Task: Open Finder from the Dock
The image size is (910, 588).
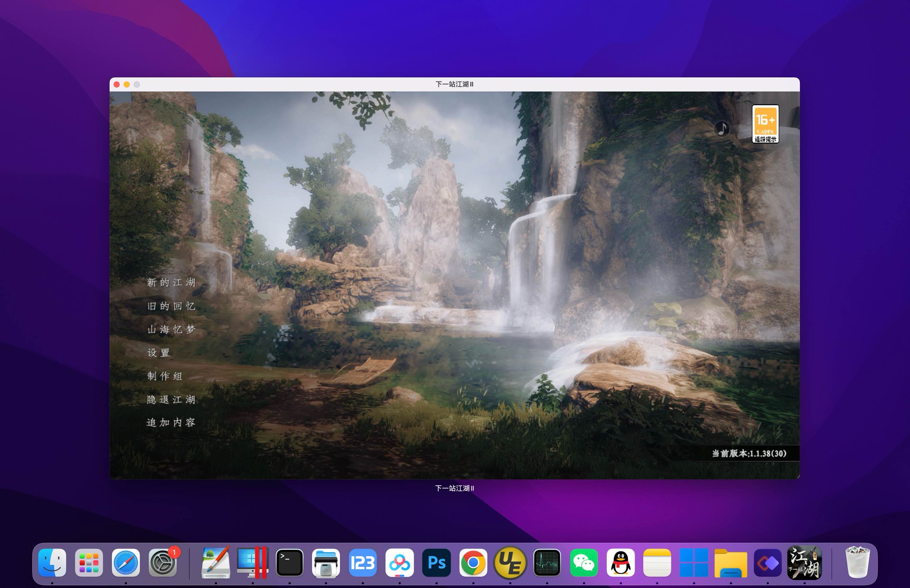Action: click(x=52, y=563)
